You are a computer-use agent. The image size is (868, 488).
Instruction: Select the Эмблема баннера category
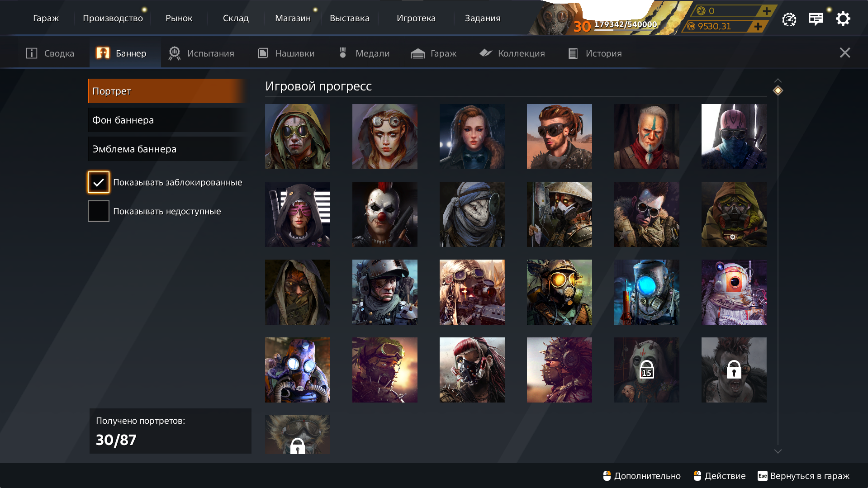(167, 149)
